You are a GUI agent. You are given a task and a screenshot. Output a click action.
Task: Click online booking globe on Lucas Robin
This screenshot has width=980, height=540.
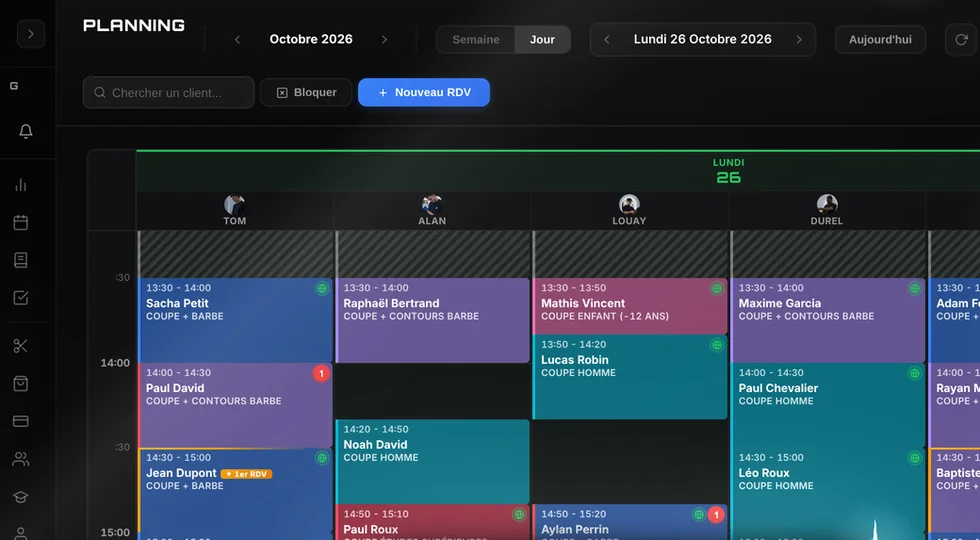(x=717, y=344)
